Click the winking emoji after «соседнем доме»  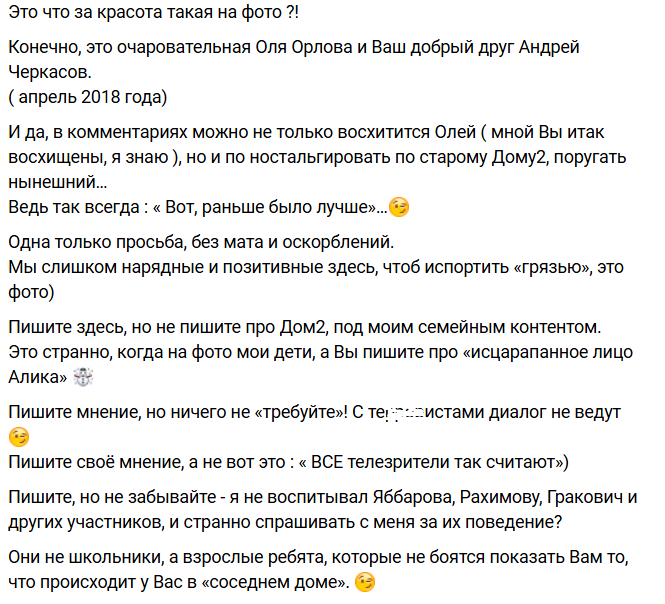(365, 581)
